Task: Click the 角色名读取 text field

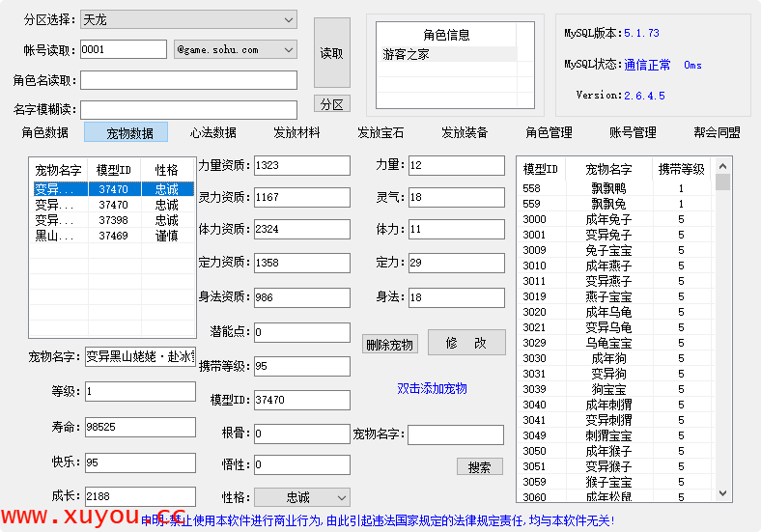Action: [x=188, y=80]
